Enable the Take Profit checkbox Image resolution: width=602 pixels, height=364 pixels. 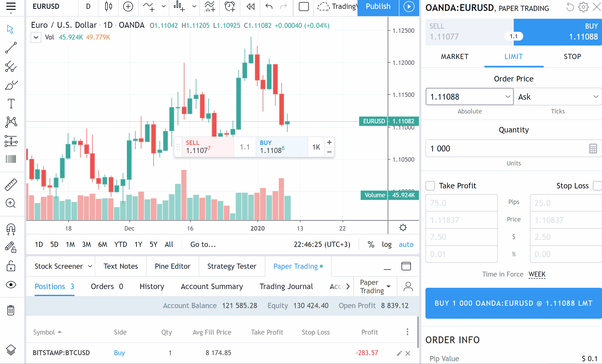(430, 186)
